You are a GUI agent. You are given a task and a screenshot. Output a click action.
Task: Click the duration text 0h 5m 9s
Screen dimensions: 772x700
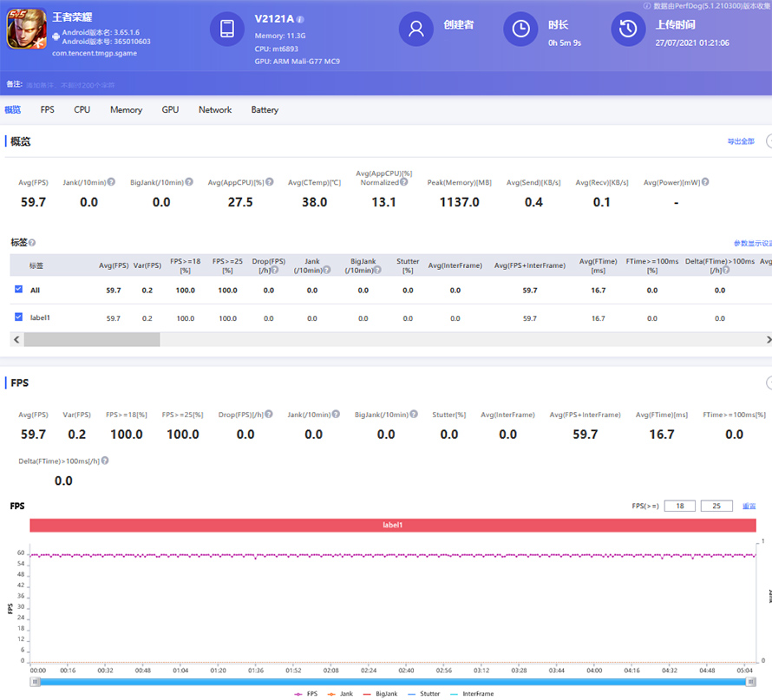click(565, 43)
